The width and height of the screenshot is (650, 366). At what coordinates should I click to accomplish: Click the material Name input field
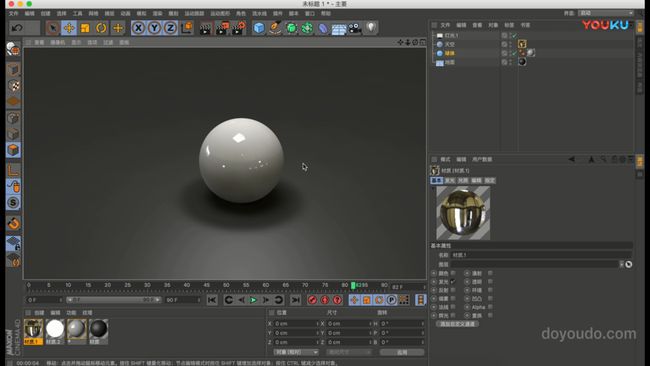(x=541, y=255)
